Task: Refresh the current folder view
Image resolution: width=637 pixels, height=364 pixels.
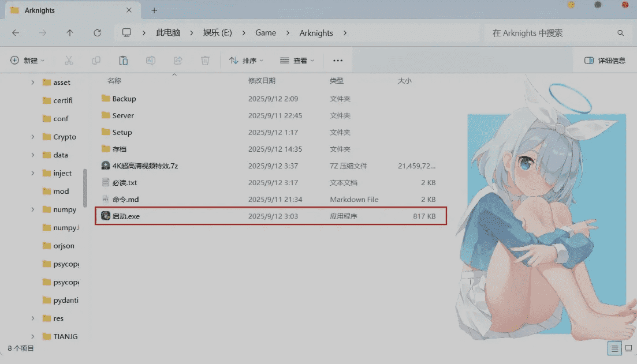Action: [x=97, y=33]
